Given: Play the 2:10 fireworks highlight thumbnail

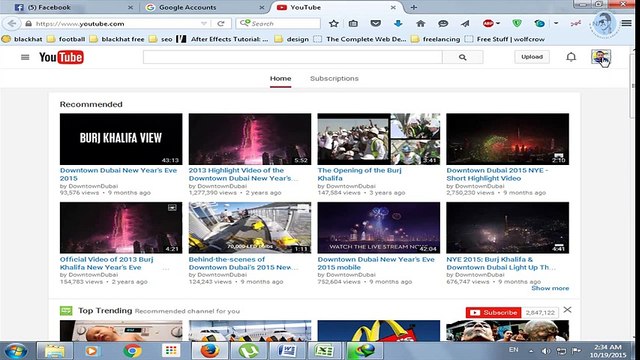Looking at the screenshot, I should tap(507, 139).
